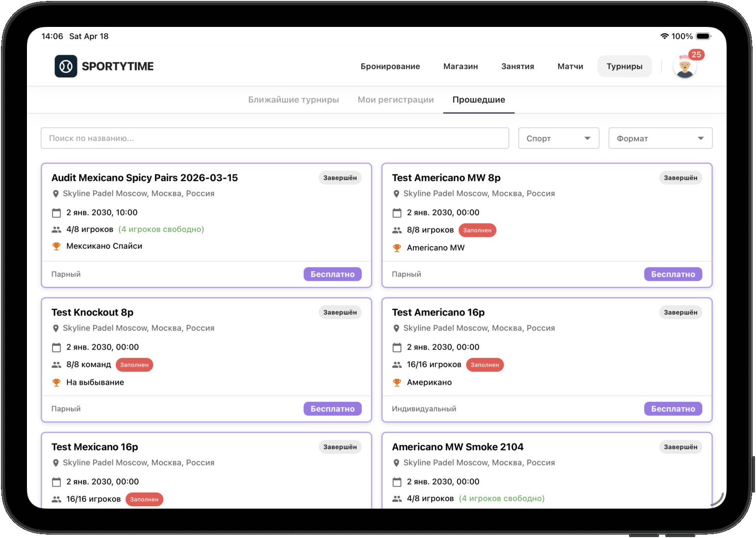The width and height of the screenshot is (756, 538).
Task: Open the Формат filter dropdown
Action: [x=660, y=139]
